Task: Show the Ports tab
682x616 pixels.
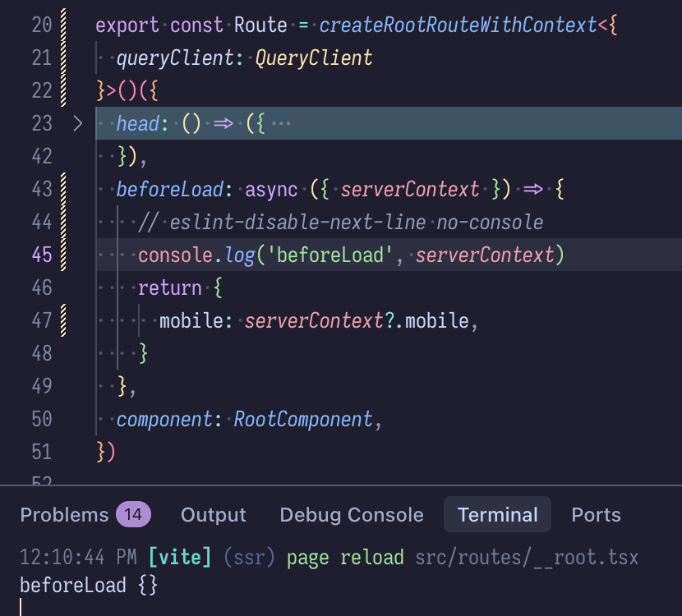Action: click(596, 515)
